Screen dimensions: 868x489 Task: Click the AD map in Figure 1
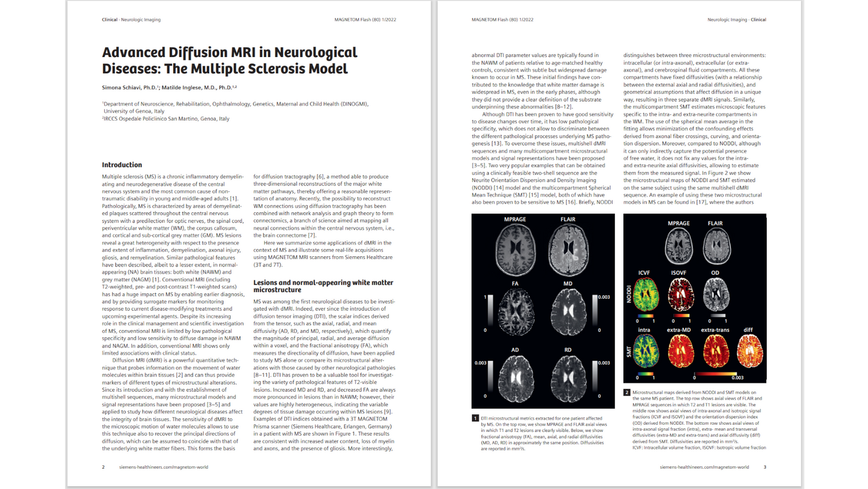(x=516, y=380)
